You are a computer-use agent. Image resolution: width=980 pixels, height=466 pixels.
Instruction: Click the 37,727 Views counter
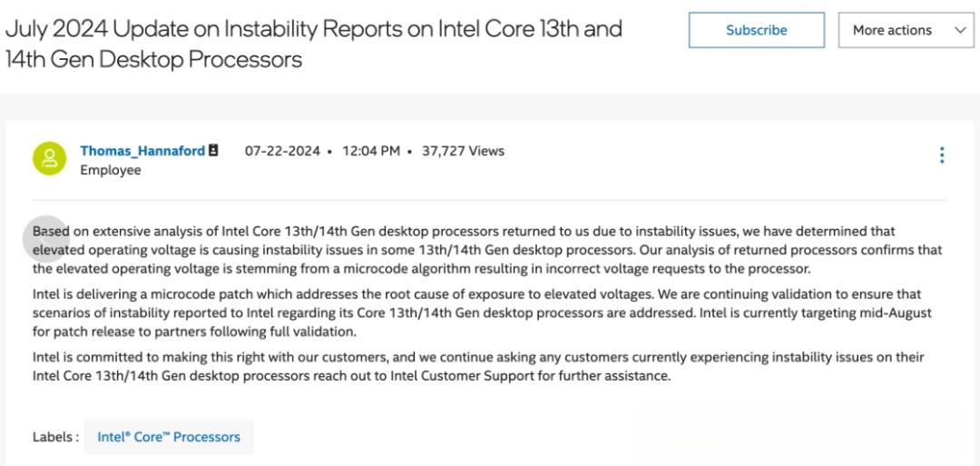click(463, 151)
